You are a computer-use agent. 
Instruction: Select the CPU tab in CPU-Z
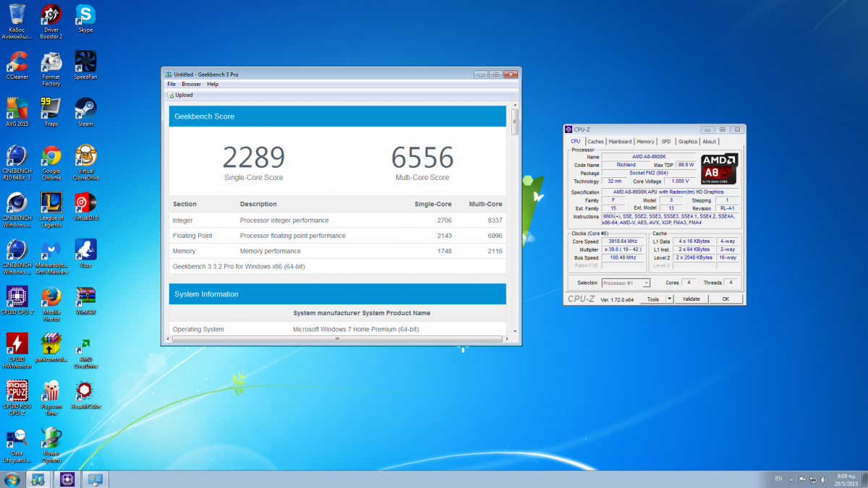576,142
